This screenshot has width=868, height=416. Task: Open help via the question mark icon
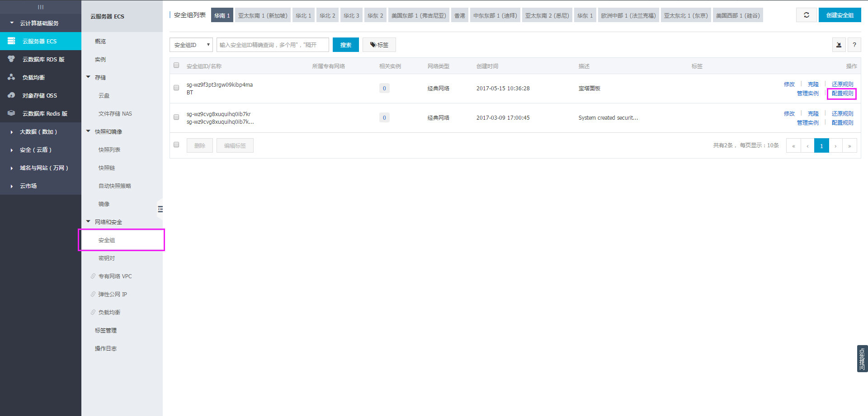[x=854, y=45]
